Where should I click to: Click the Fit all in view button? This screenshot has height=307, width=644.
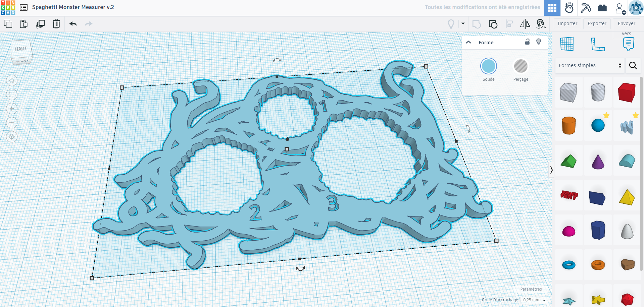[x=12, y=95]
